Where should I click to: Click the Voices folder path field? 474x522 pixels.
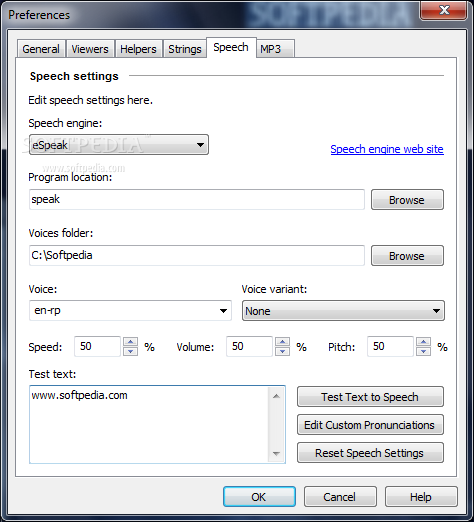(197, 255)
